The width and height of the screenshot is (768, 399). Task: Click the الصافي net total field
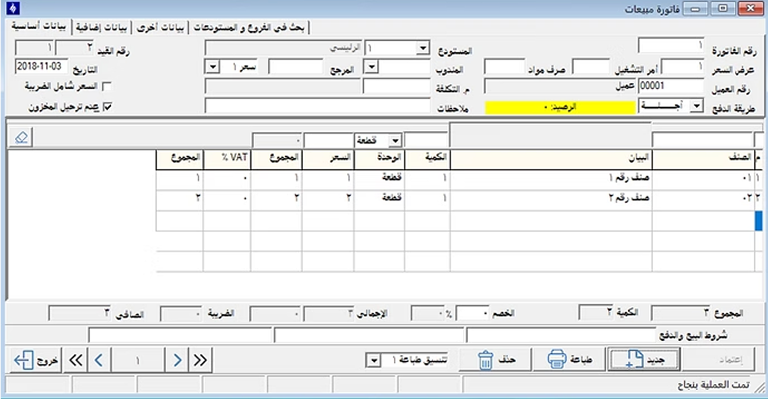80,314
